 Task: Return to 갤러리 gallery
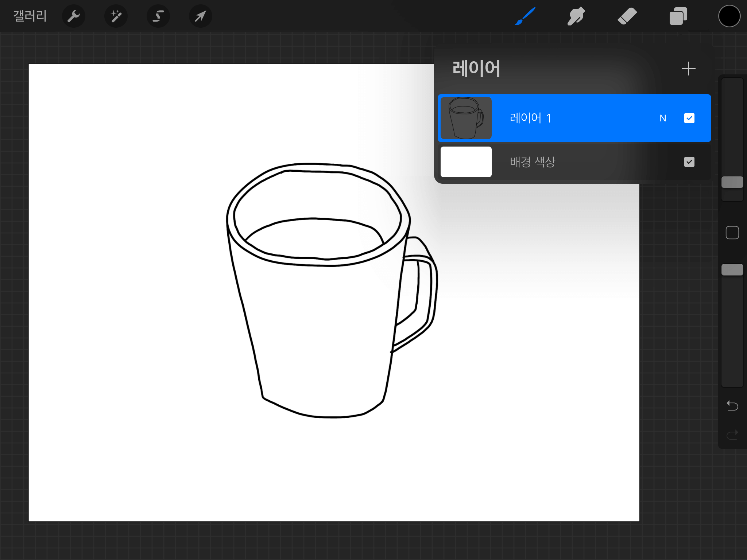point(30,16)
